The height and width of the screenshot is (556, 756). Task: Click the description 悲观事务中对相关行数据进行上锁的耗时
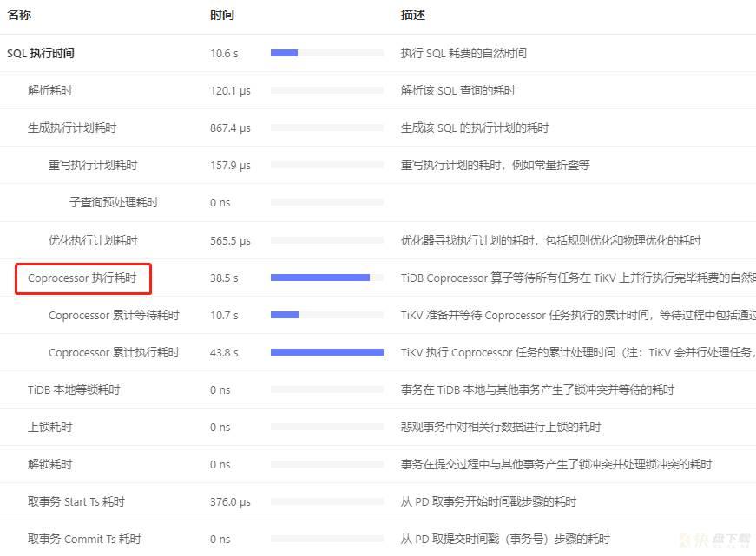point(501,427)
